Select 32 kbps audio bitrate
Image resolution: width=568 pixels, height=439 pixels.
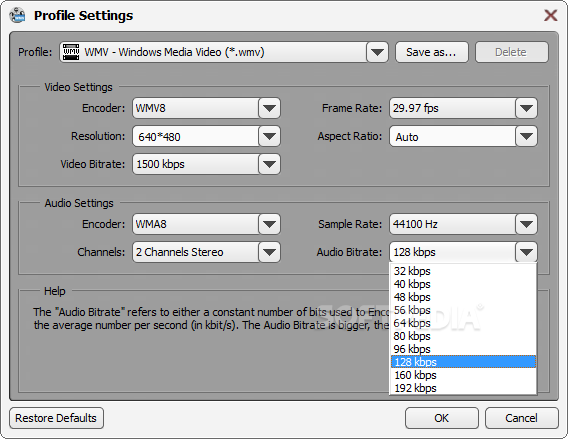point(463,271)
